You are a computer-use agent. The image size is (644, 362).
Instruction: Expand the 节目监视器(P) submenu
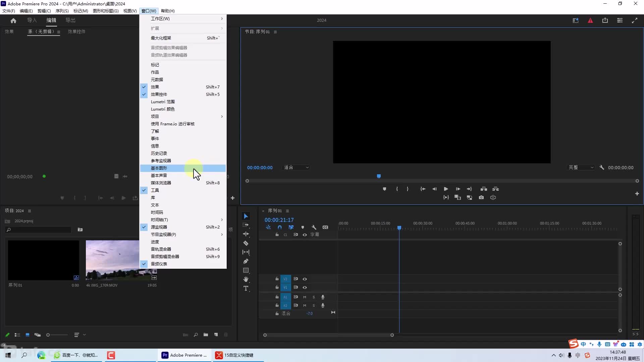click(x=183, y=234)
